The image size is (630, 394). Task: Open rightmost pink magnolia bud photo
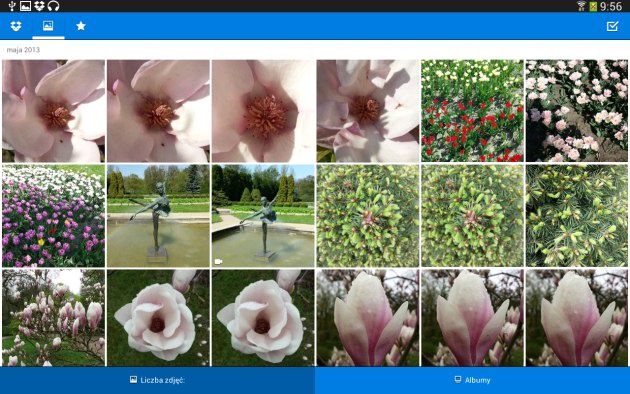click(x=577, y=318)
